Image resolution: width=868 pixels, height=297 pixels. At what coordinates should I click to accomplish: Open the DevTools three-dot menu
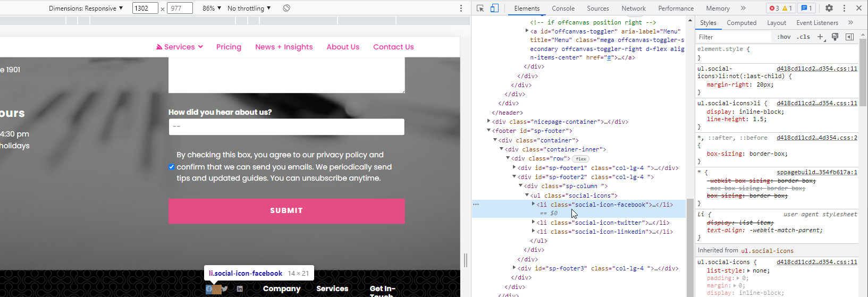[844, 8]
